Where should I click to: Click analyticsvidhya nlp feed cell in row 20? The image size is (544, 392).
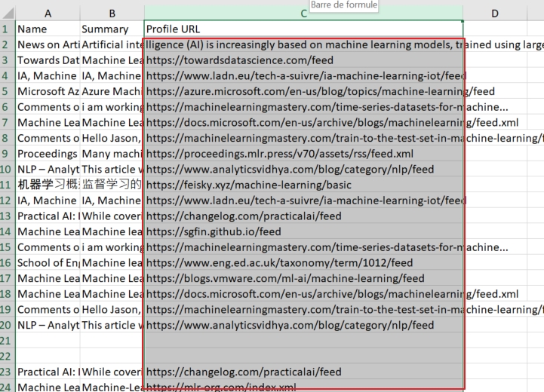[x=303, y=325]
